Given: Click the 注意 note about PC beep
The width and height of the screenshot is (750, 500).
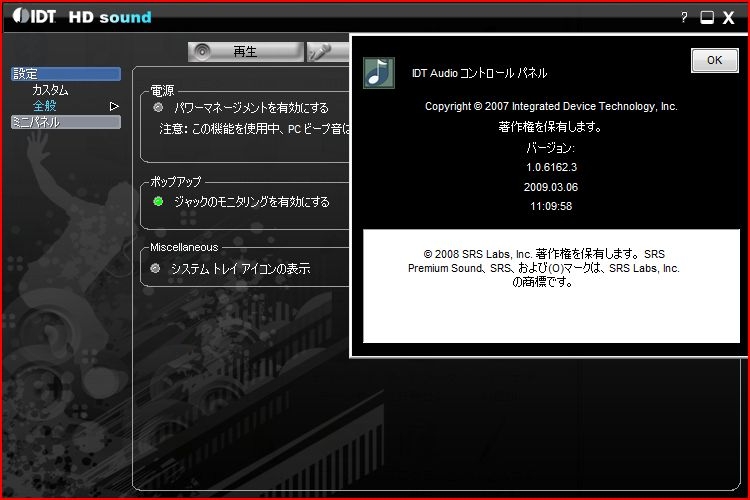Looking at the screenshot, I should click(x=254, y=129).
